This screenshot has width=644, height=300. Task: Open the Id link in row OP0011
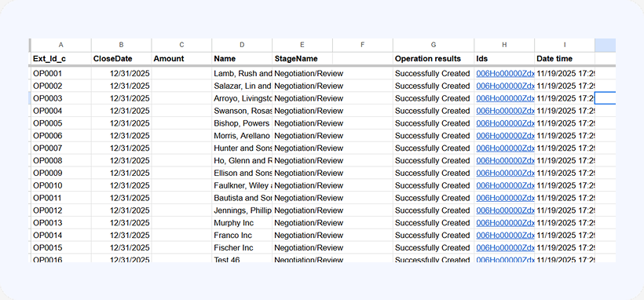(x=505, y=198)
